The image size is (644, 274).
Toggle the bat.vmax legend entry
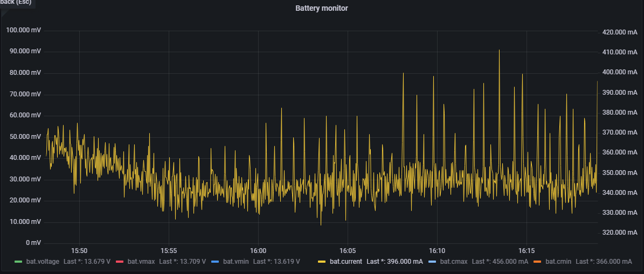[x=141, y=262]
